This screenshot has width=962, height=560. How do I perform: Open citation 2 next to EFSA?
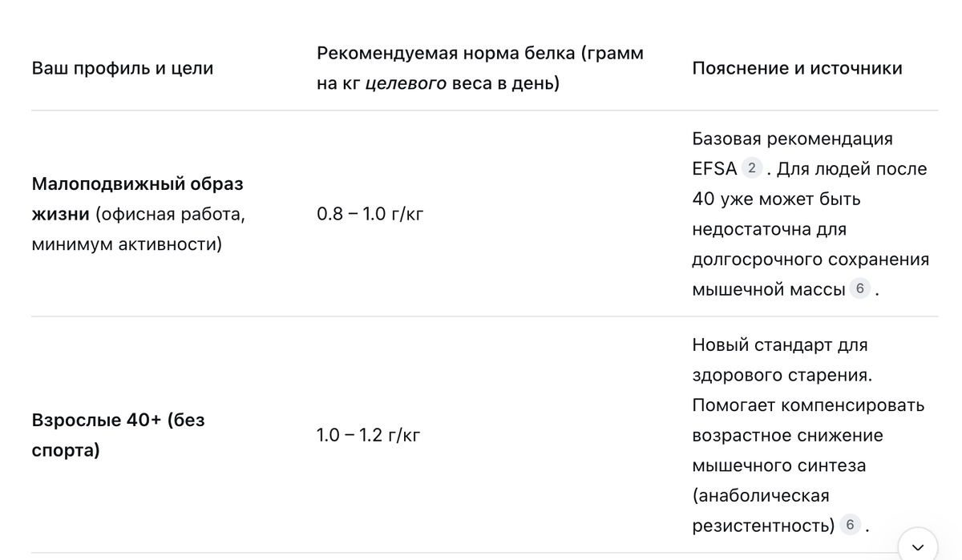tap(751, 168)
